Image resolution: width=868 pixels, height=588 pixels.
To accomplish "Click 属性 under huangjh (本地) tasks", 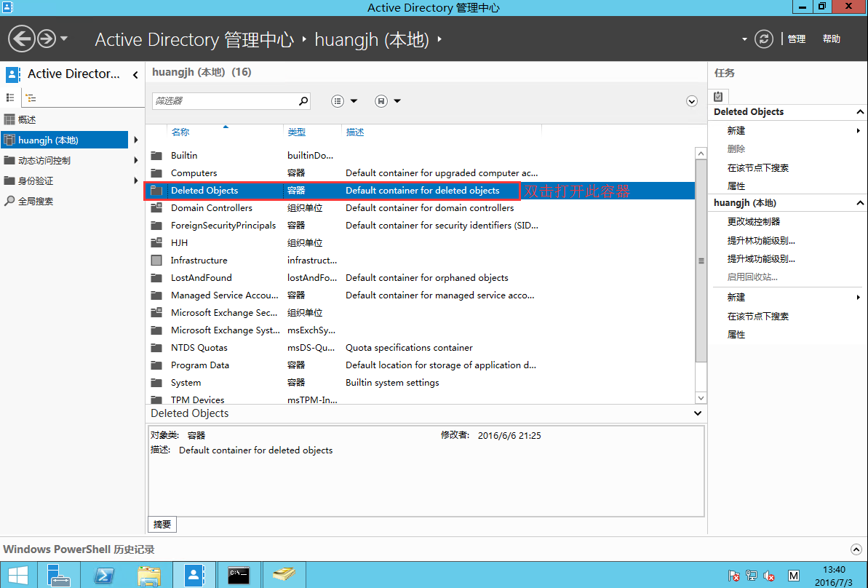I will tap(736, 335).
